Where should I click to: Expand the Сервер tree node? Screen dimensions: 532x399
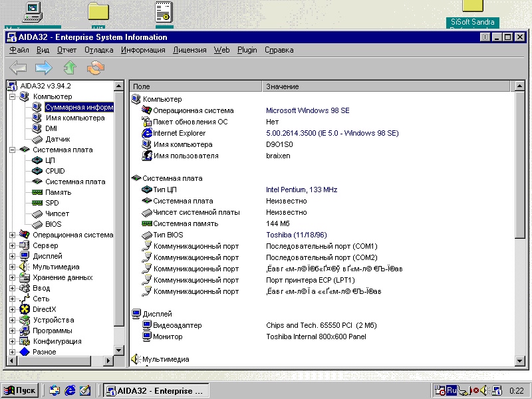tap(12, 245)
